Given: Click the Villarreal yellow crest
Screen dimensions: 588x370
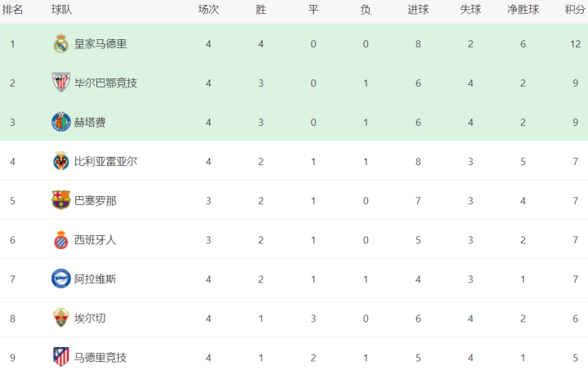Looking at the screenshot, I should [61, 161].
